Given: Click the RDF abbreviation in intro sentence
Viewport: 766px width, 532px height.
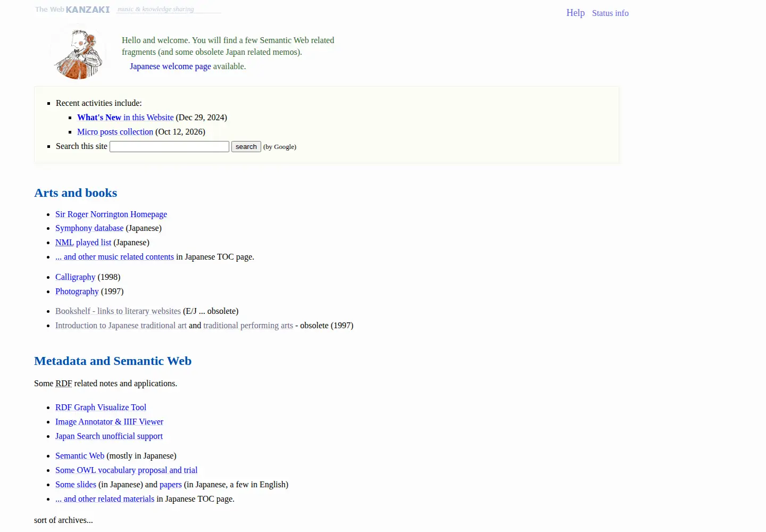Looking at the screenshot, I should 64,384.
